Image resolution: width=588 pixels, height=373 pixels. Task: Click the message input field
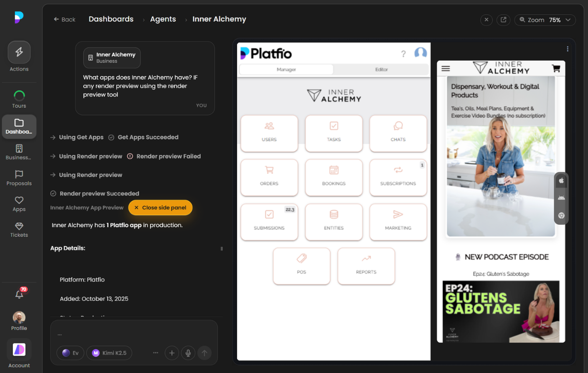(134, 334)
